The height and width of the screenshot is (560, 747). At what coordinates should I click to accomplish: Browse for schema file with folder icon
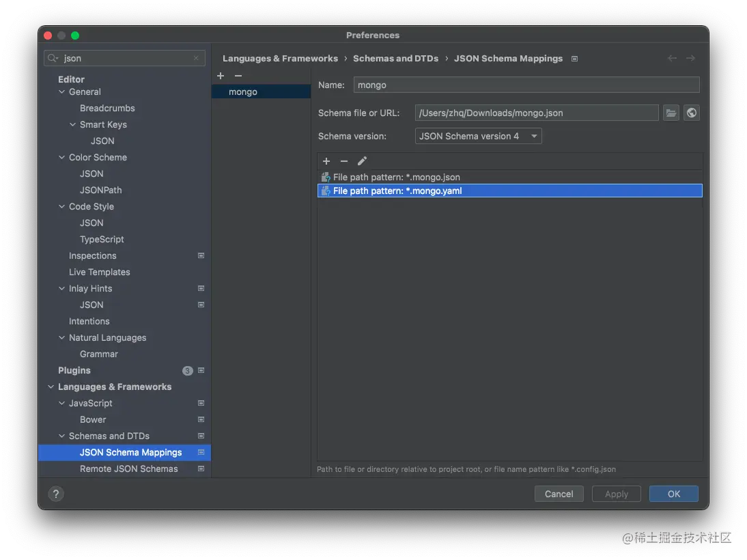click(671, 113)
